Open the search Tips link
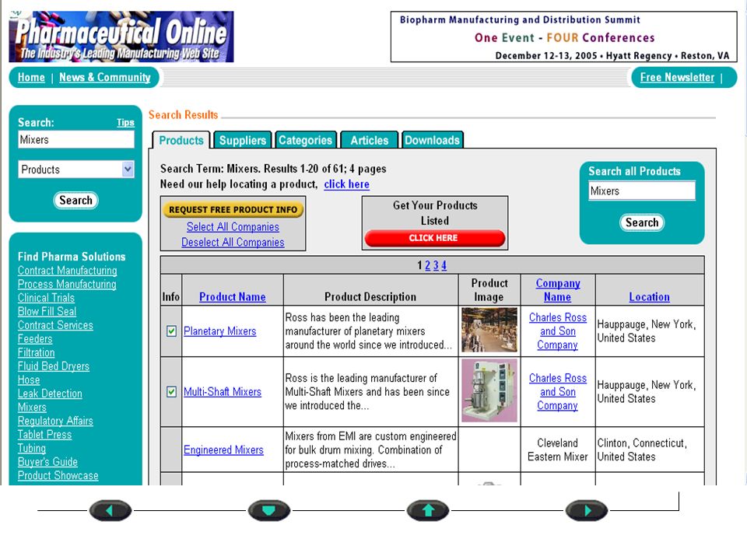 126,122
